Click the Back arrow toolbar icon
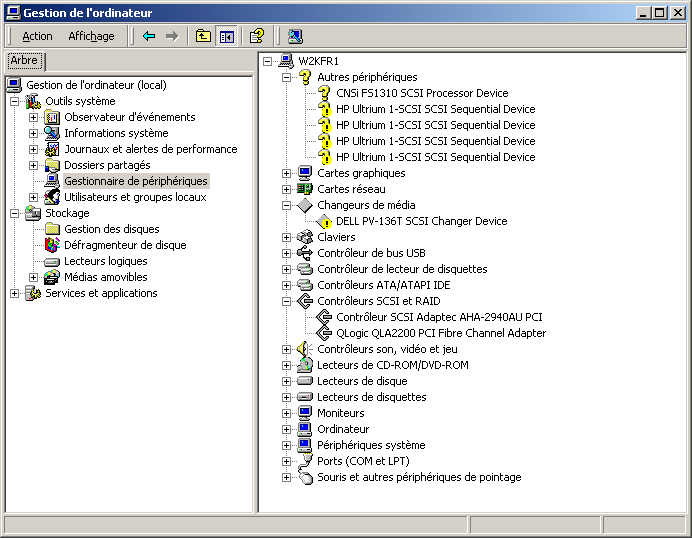Screen dimensions: 692x538 coord(149,36)
